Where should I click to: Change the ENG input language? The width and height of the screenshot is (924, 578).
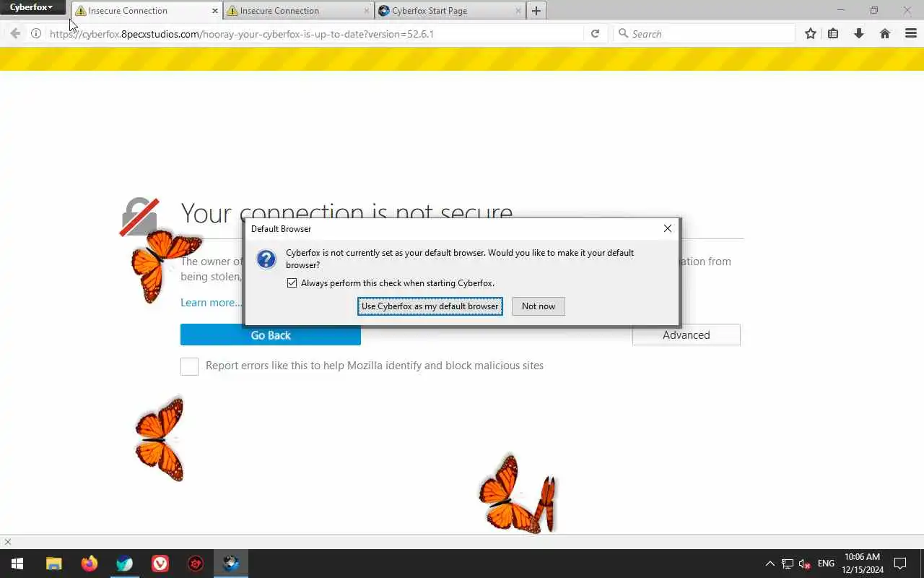click(826, 564)
